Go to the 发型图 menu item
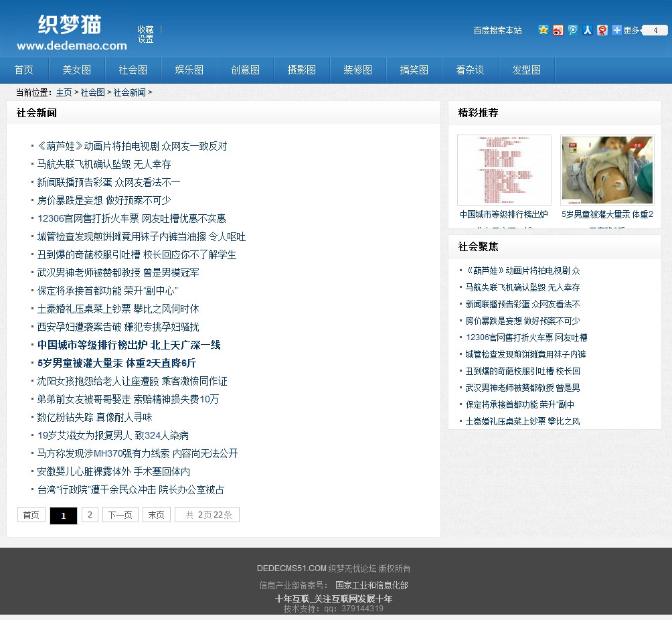672x620 pixels. (x=527, y=70)
